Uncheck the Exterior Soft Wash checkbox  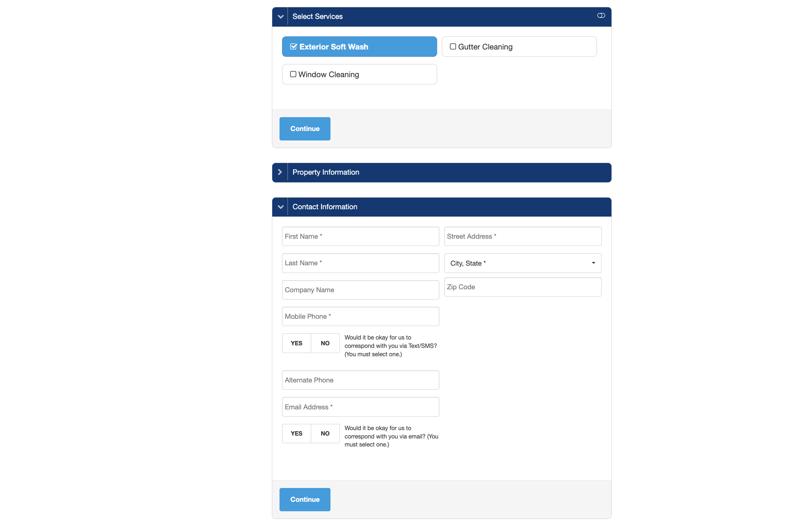293,47
